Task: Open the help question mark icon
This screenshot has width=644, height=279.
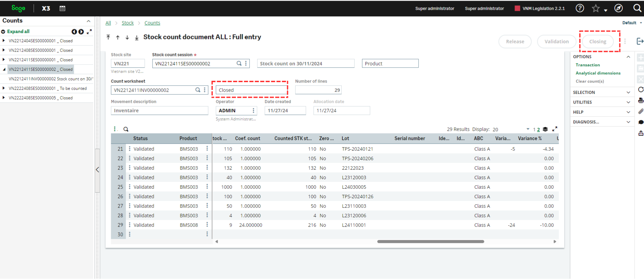Action: coord(580,8)
